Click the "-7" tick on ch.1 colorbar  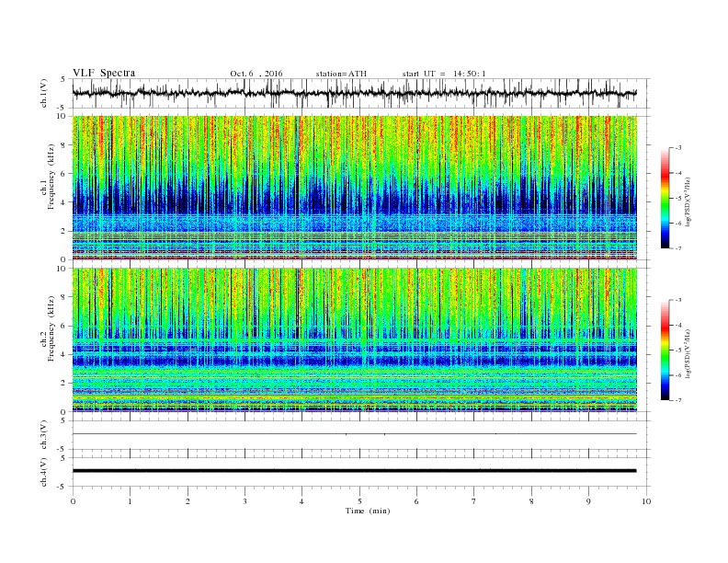(677, 248)
